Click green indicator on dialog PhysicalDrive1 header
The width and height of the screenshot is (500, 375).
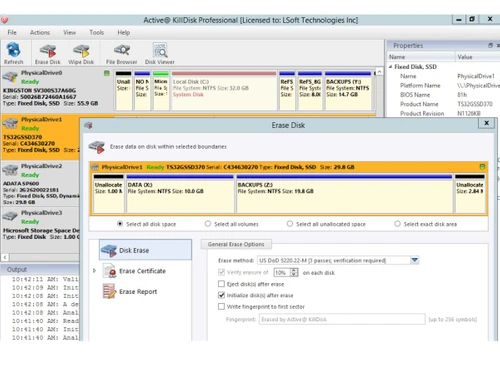click(482, 167)
